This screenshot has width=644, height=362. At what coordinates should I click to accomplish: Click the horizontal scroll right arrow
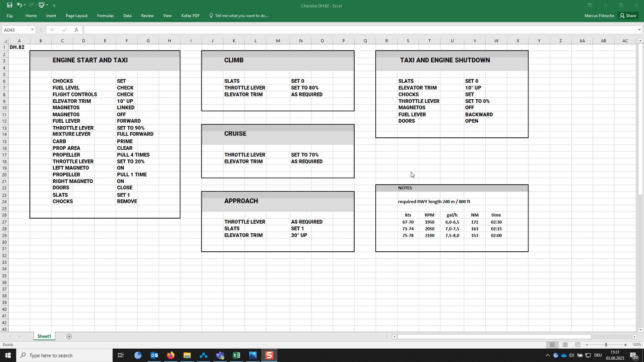pos(634,337)
